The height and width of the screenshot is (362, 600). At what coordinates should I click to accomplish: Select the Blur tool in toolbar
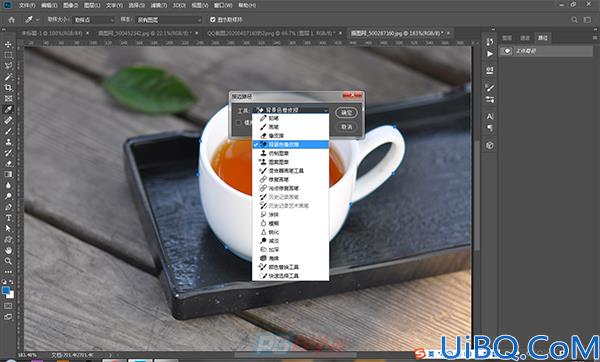click(x=8, y=185)
